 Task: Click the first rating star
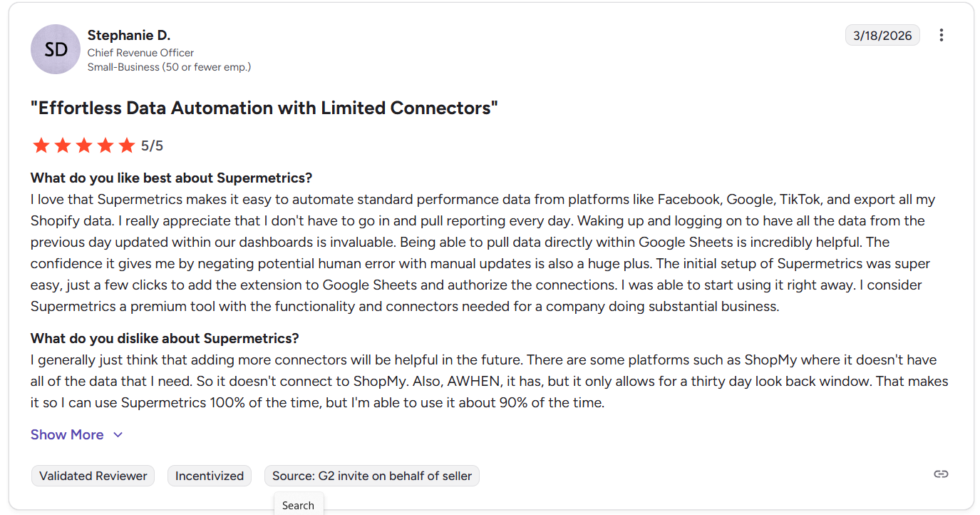pyautogui.click(x=41, y=146)
